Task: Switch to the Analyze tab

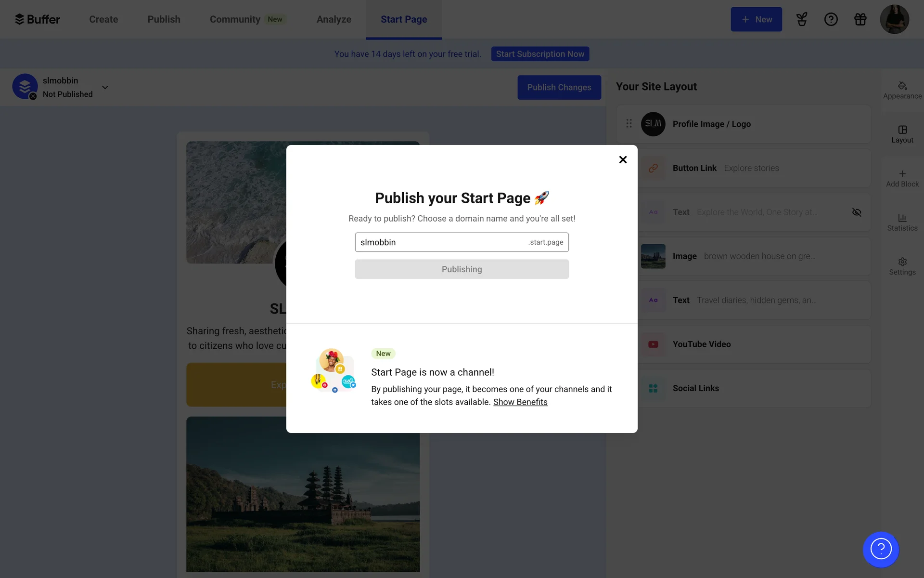Action: (x=334, y=19)
